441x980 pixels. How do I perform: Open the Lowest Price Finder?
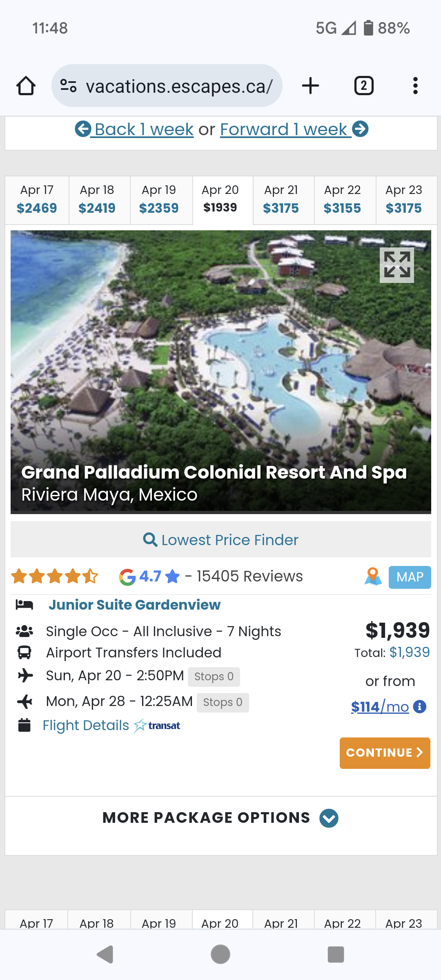(x=220, y=540)
